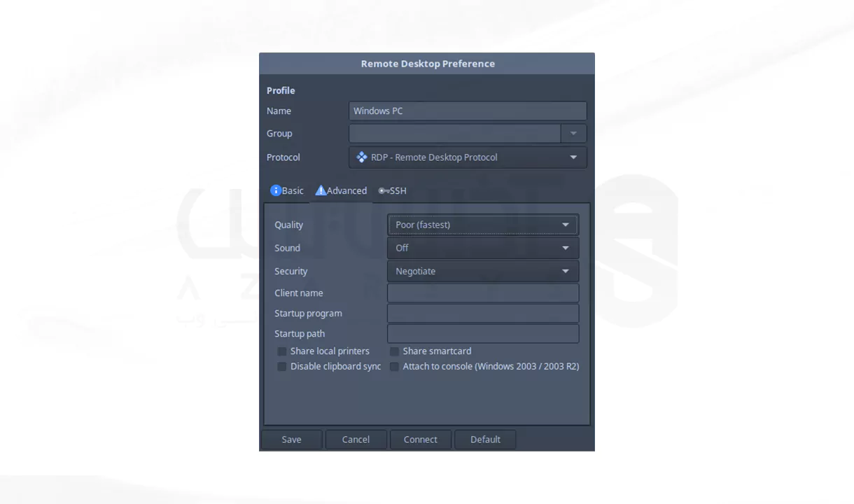Enable Share local printers checkbox
Screen dimensions: 854x504
[282, 351]
